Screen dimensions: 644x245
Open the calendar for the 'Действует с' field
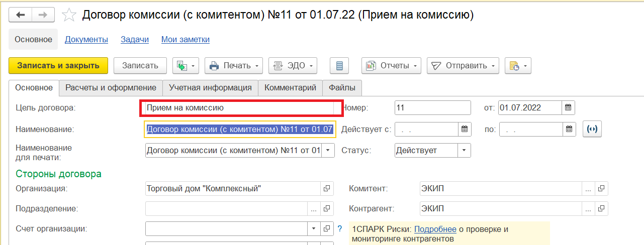tap(465, 129)
